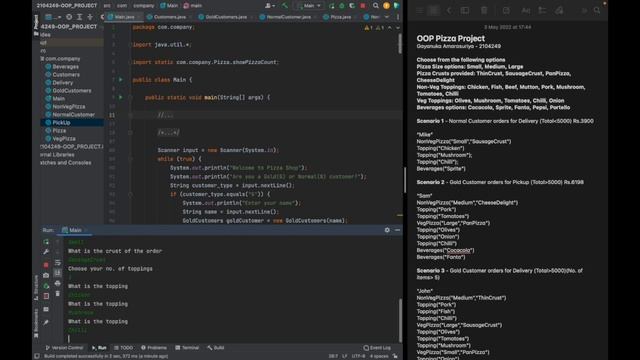The height and width of the screenshot is (360, 640).
Task: Select PickUp class in project tree
Action: click(x=61, y=122)
